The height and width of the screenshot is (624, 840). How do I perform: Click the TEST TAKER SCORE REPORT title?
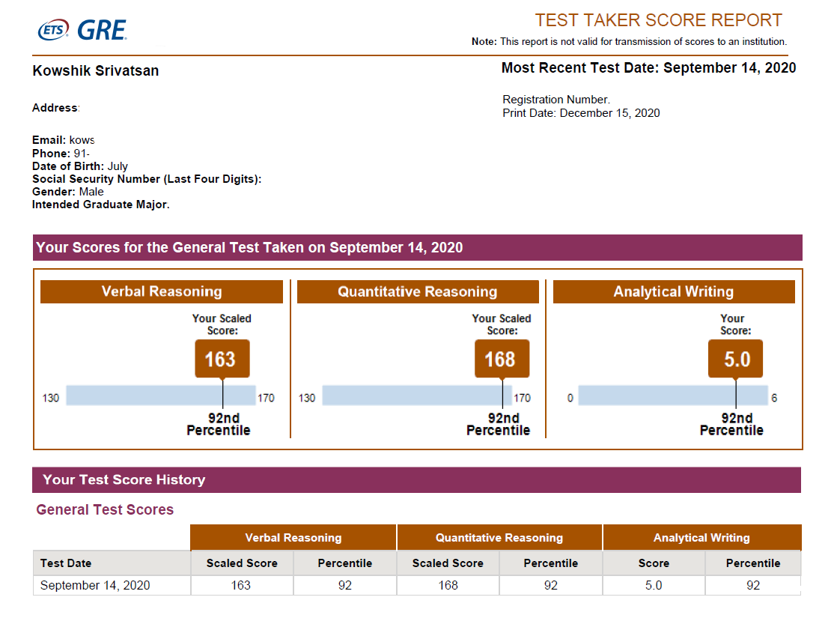click(x=658, y=20)
